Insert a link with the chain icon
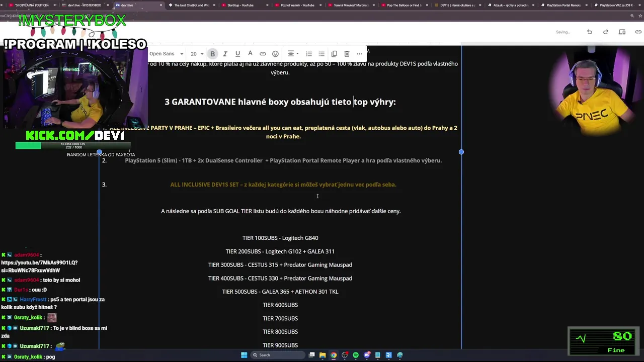Image resolution: width=644 pixels, height=362 pixels. coord(263,54)
